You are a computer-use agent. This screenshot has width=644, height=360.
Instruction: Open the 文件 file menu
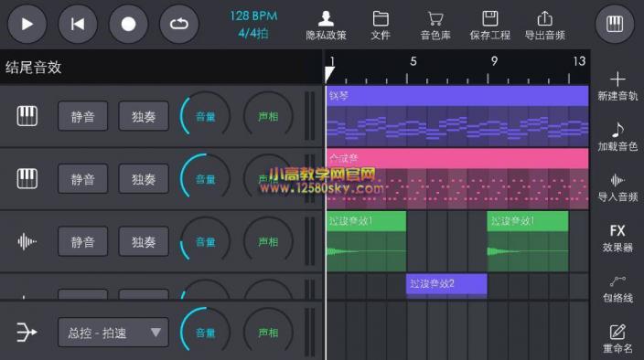tap(381, 26)
